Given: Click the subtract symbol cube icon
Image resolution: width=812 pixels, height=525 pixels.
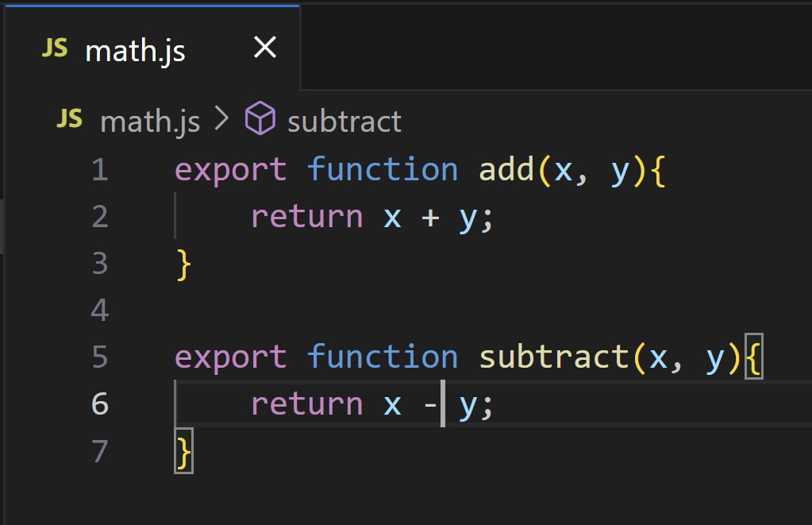Looking at the screenshot, I should pyautogui.click(x=260, y=118).
